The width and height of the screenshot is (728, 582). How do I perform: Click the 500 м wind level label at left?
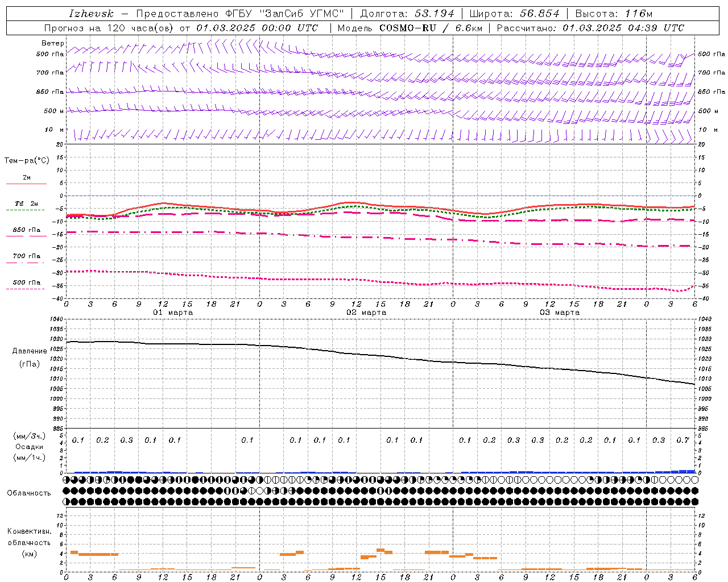pyautogui.click(x=54, y=111)
